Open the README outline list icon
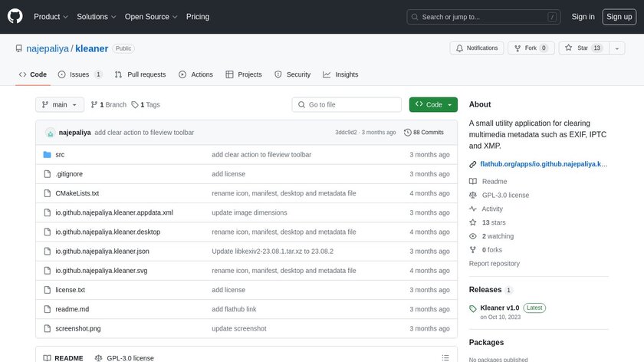This screenshot has height=362, width=644. point(445,357)
